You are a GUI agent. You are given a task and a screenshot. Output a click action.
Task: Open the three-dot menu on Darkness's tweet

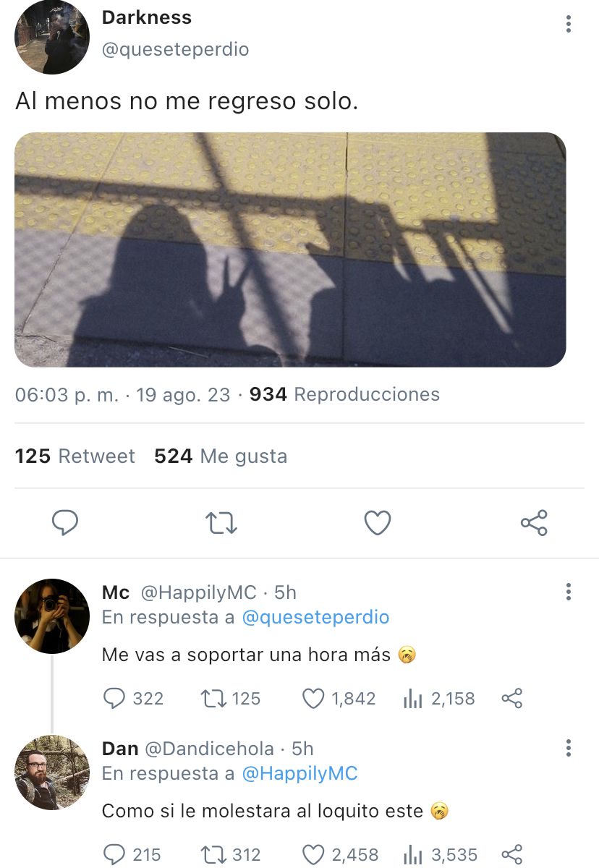(x=569, y=25)
